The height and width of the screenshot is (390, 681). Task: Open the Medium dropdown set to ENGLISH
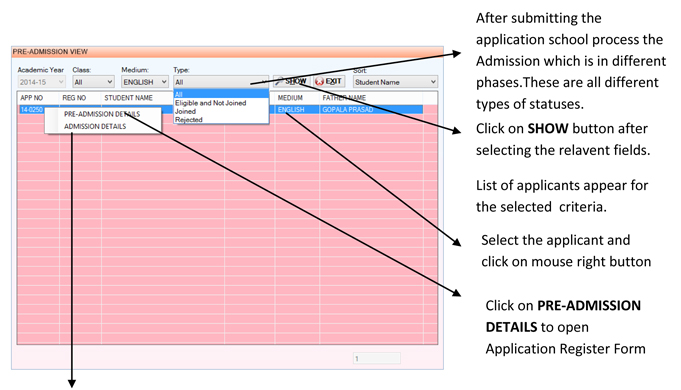145,82
